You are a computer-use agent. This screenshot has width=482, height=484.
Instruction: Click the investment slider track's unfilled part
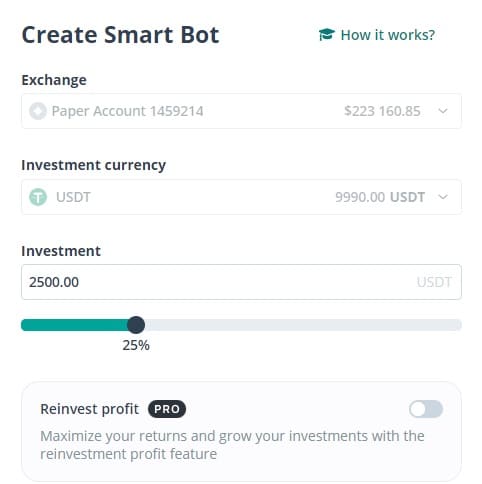pyautogui.click(x=303, y=325)
